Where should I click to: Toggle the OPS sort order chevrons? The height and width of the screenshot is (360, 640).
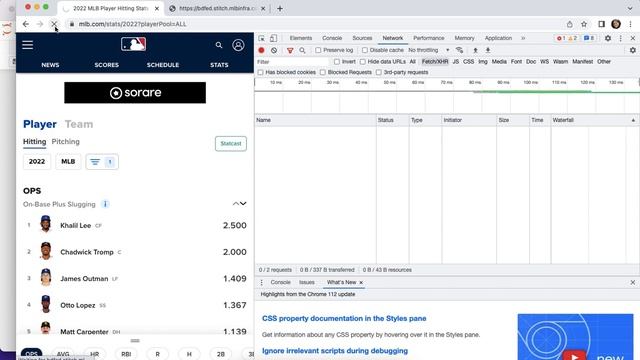240,204
